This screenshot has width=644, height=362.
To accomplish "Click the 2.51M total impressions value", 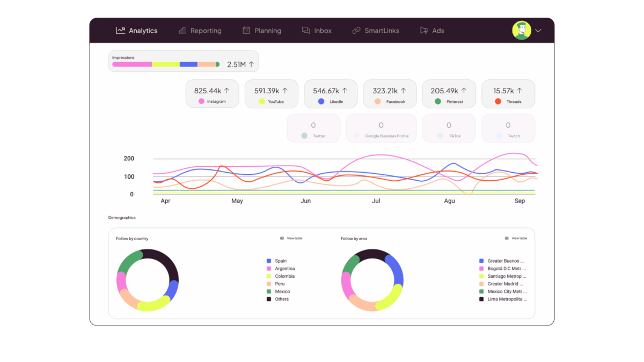I will click(236, 64).
